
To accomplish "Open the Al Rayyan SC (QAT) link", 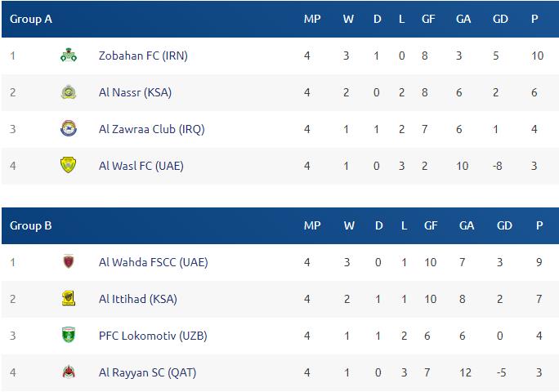I will click(x=147, y=372).
